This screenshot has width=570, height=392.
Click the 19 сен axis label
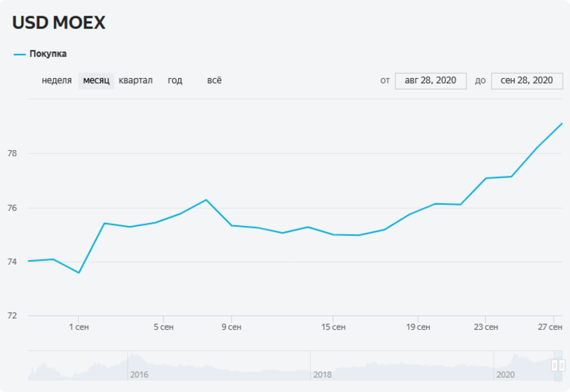418,327
